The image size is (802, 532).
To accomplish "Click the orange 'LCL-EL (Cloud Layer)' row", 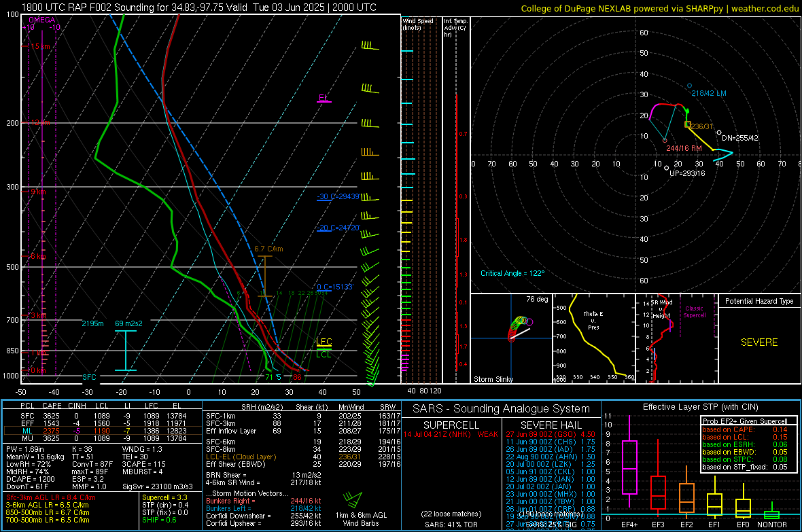I will (x=303, y=457).
